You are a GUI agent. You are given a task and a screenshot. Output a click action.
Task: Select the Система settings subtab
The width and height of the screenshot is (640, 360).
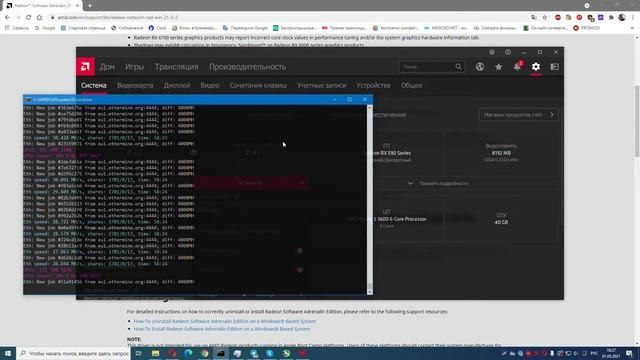click(93, 85)
